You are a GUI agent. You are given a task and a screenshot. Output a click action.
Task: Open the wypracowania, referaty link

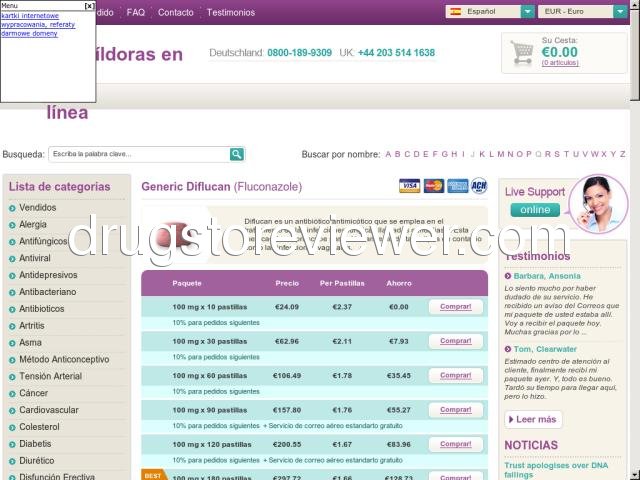pos(38,24)
